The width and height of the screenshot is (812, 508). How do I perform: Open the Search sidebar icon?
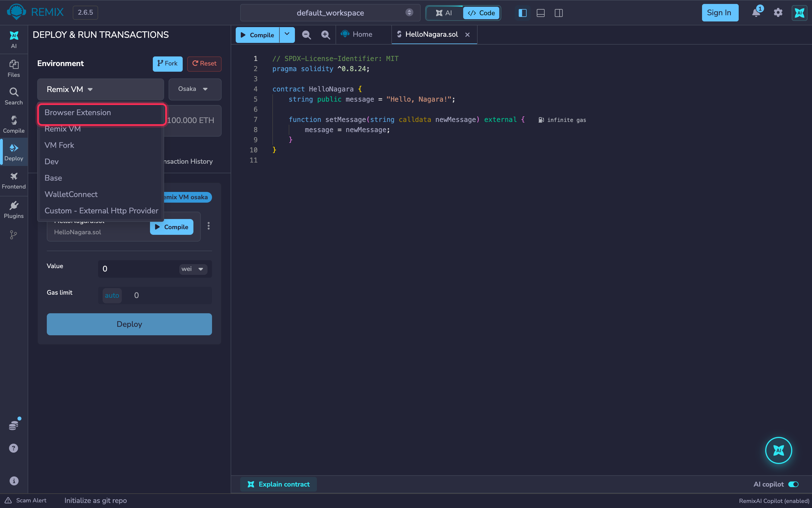14,97
